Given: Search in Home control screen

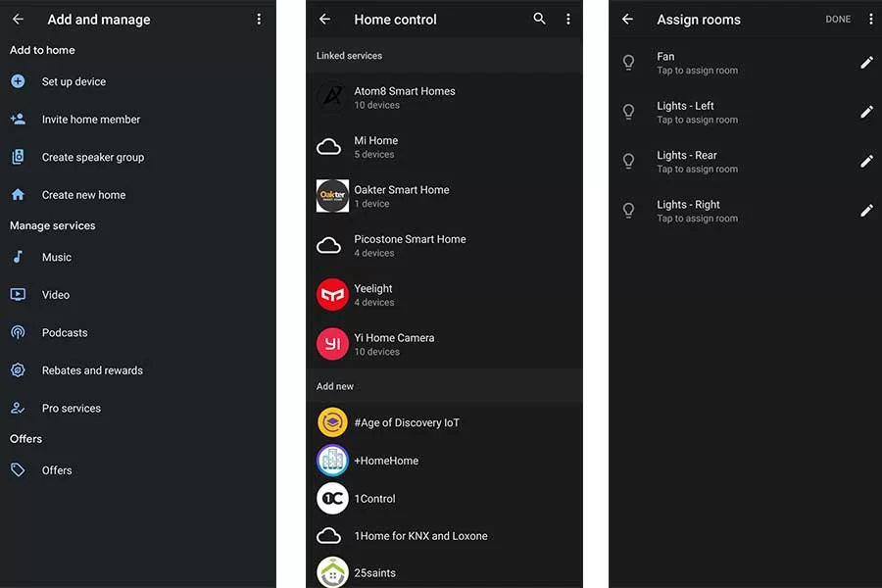Looking at the screenshot, I should [539, 20].
